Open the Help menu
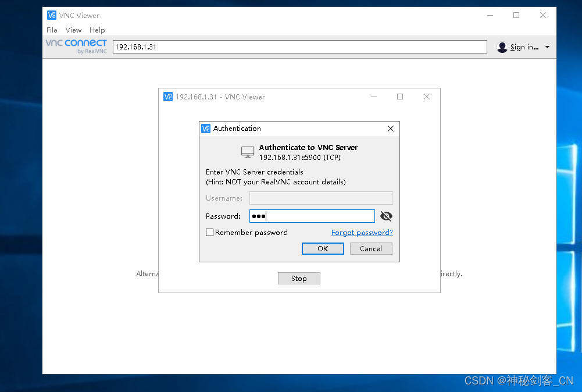This screenshot has height=392, width=582. click(97, 30)
